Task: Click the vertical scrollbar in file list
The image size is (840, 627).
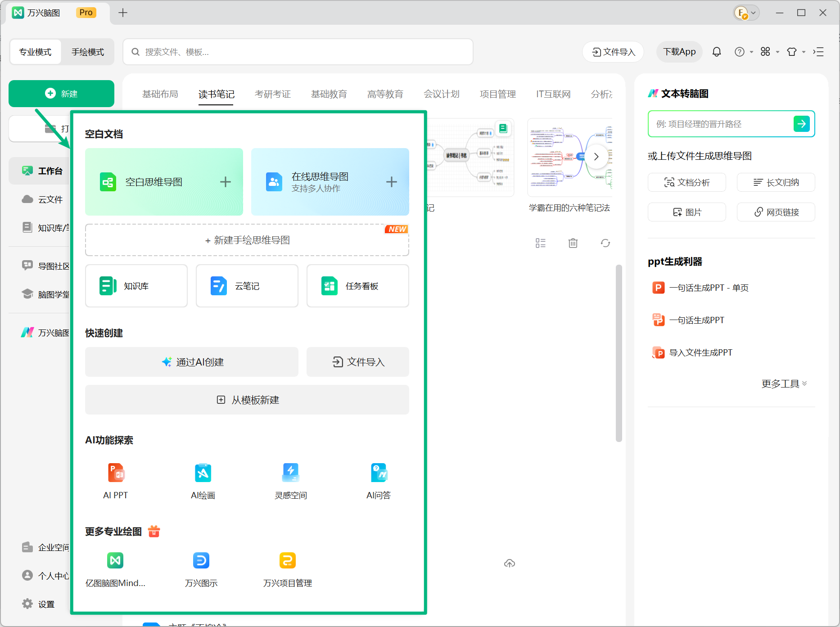Action: click(x=619, y=353)
